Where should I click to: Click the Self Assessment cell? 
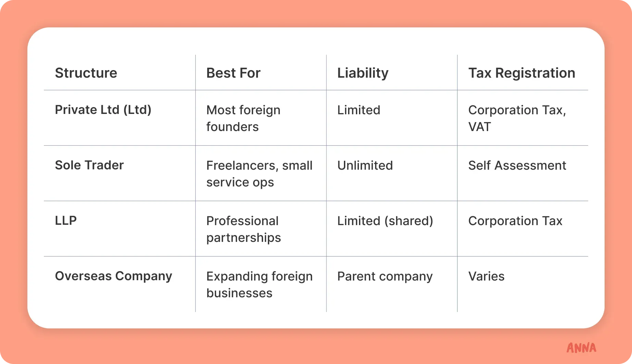click(x=517, y=166)
